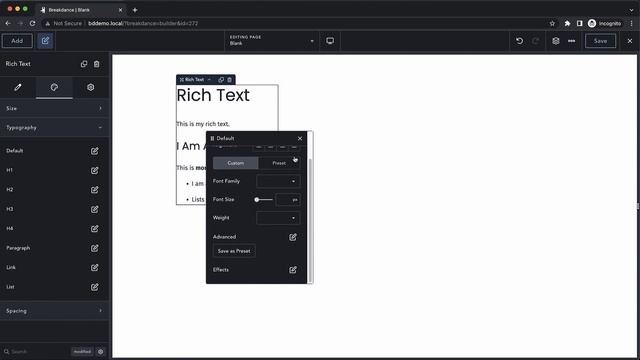Click Save as Preset button
This screenshot has height=360, width=640.
pyautogui.click(x=234, y=251)
